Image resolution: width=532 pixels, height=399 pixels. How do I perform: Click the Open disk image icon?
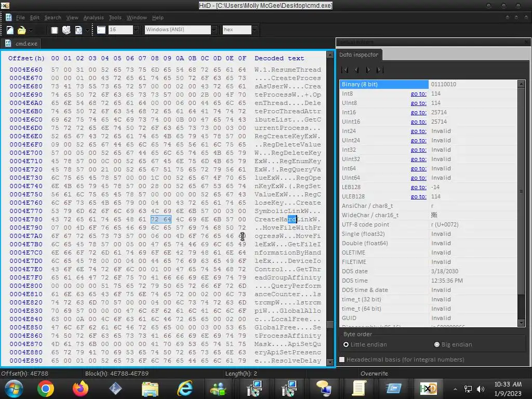pos(79,30)
